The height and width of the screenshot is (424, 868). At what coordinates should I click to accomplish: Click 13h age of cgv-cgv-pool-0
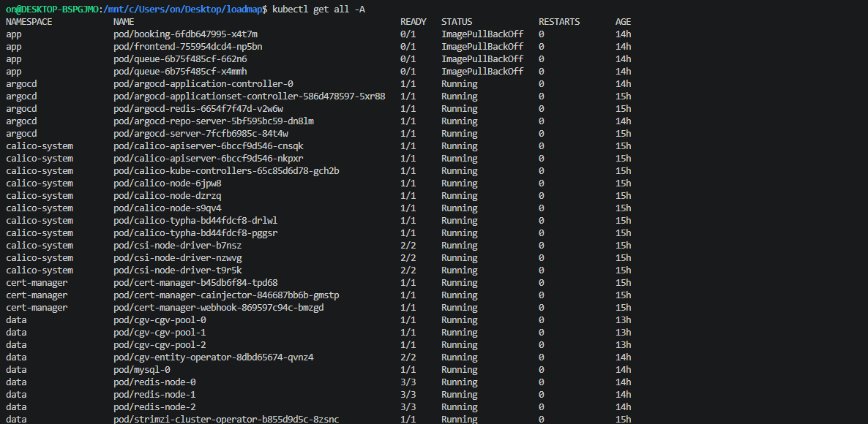click(623, 320)
